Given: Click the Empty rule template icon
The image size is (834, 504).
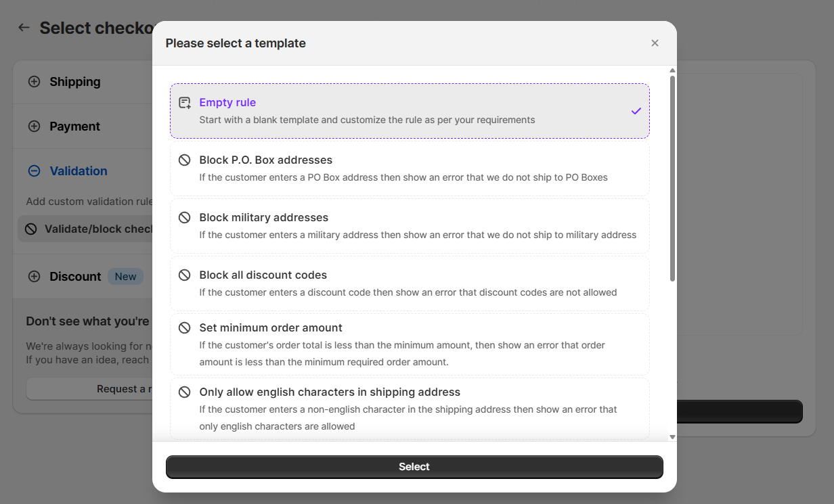Looking at the screenshot, I should [184, 103].
